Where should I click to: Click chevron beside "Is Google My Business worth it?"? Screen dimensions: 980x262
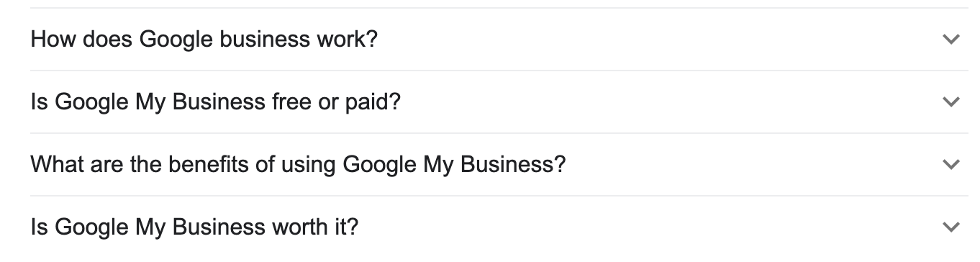coord(951,227)
